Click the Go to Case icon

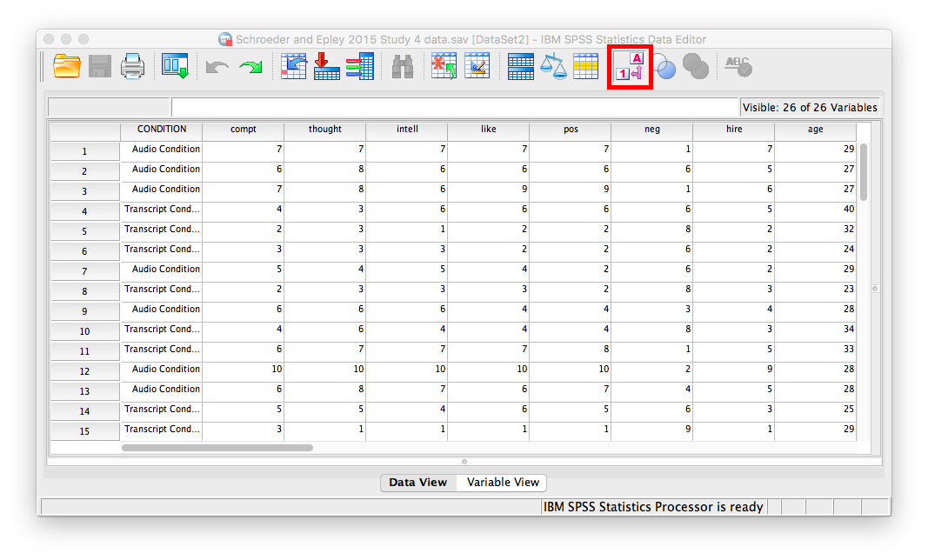click(295, 66)
